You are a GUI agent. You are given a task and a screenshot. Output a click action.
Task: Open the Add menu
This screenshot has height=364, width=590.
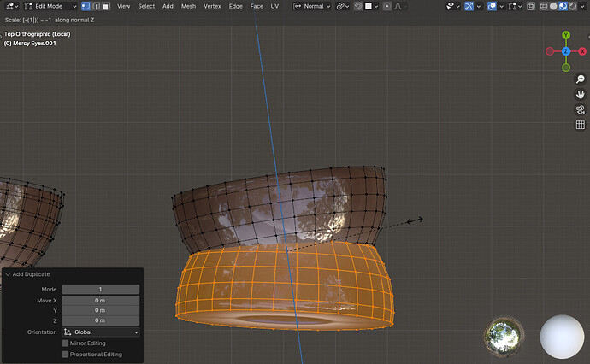pos(168,6)
